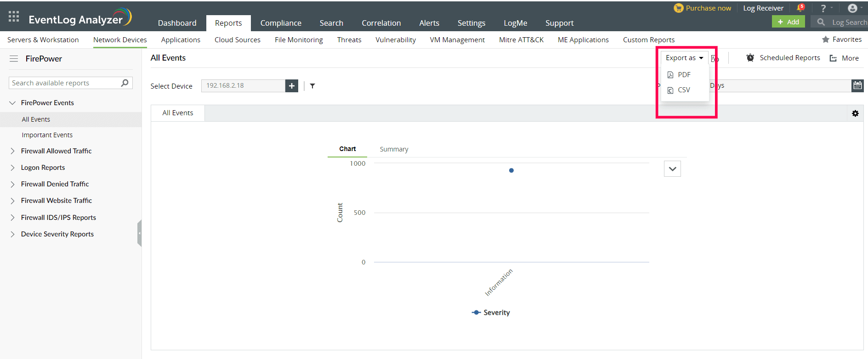The image size is (868, 359).
Task: Open the chart type dropdown arrow
Action: click(x=672, y=169)
